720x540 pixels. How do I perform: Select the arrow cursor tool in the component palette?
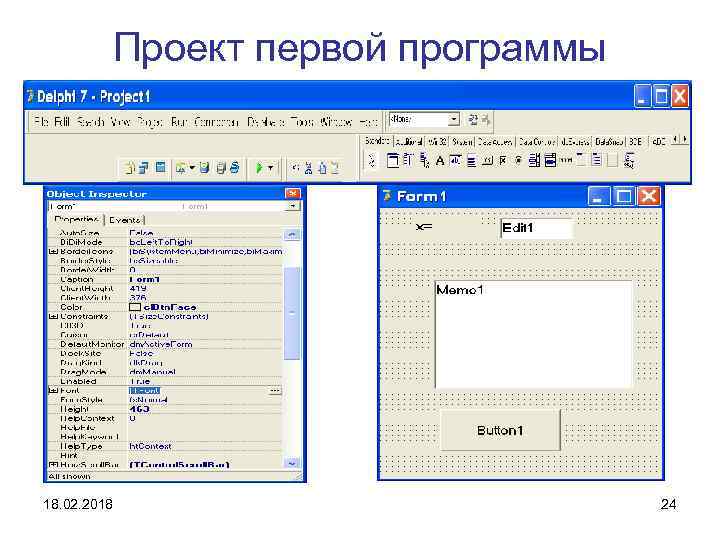click(x=372, y=160)
